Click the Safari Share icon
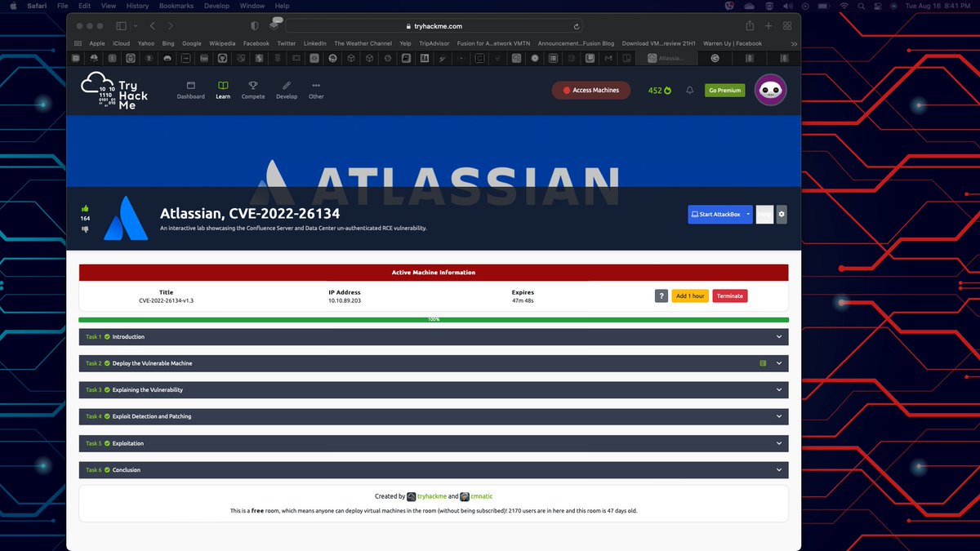This screenshot has width=980, height=551. point(749,26)
